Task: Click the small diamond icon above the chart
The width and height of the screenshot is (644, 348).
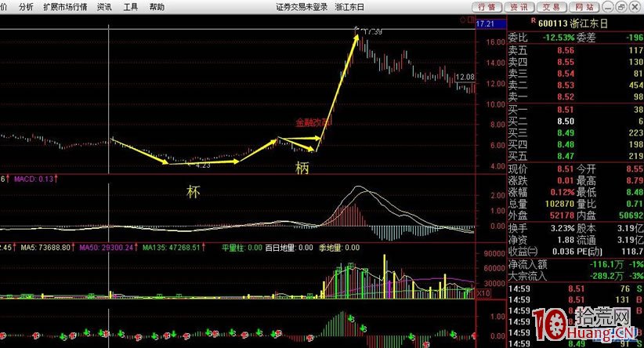Action: tap(463, 20)
